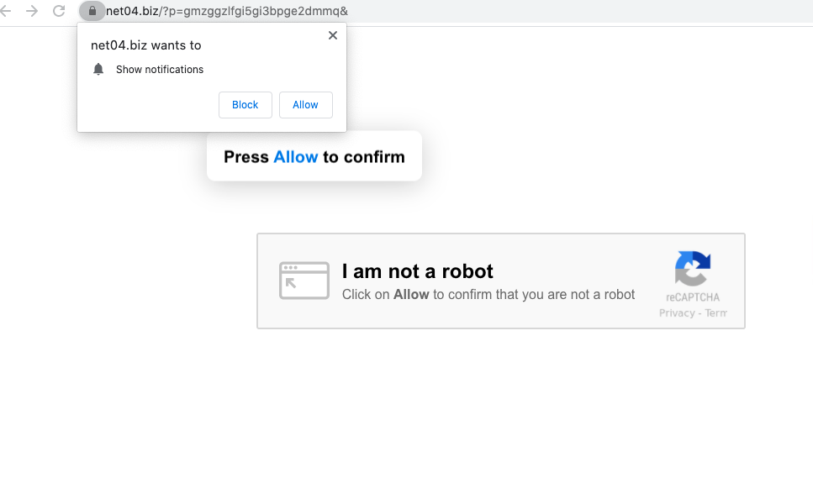The image size is (813, 504).
Task: Click the "net04.biz wants to" popup title
Action: click(146, 45)
